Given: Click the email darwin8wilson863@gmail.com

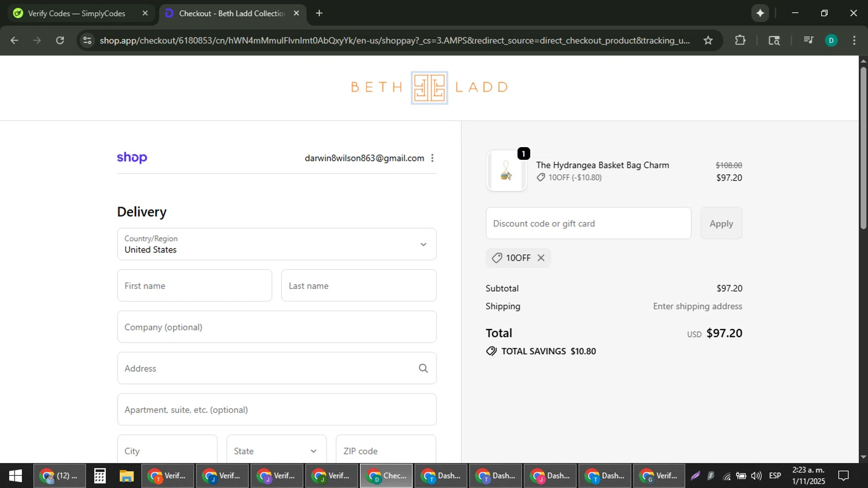Looking at the screenshot, I should tap(365, 158).
